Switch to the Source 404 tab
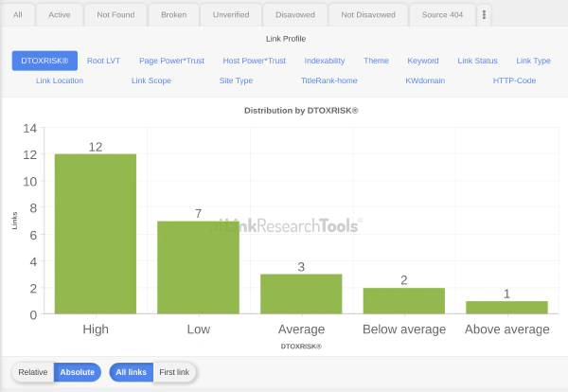568x392 pixels. pos(442,15)
